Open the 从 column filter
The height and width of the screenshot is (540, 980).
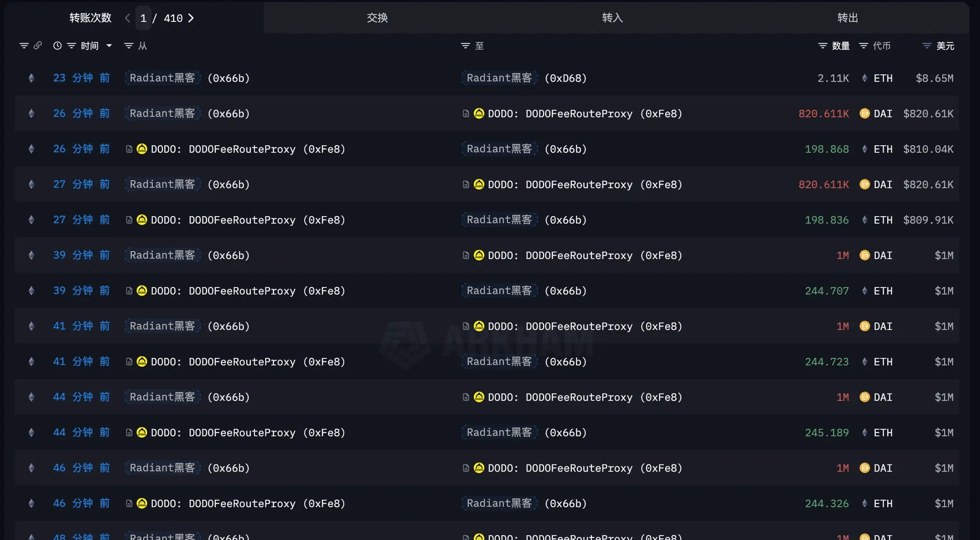pyautogui.click(x=129, y=46)
